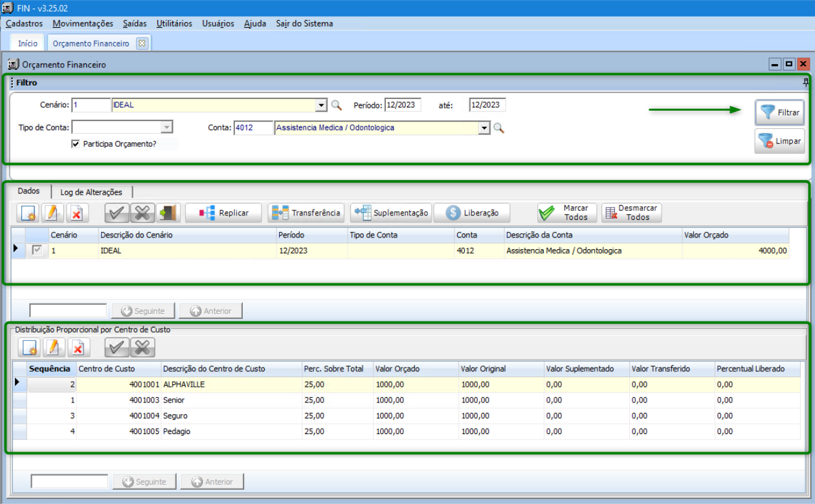Toggle the Participa Orçamento checkbox
Image resolution: width=815 pixels, height=504 pixels.
click(76, 144)
